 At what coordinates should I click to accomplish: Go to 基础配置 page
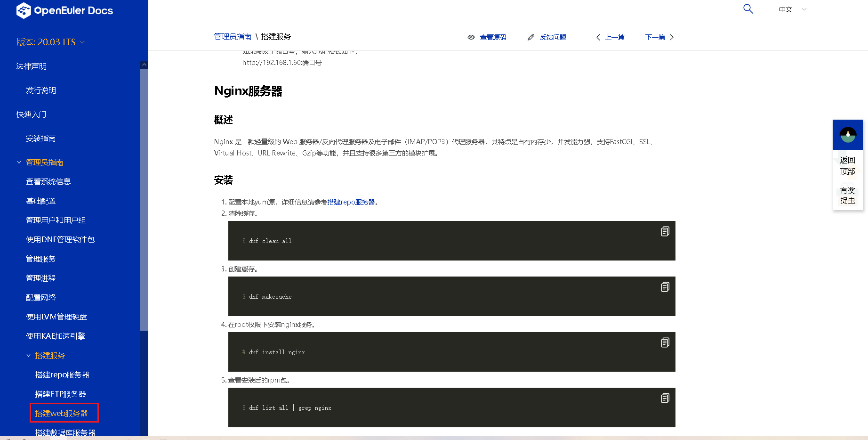pyautogui.click(x=41, y=201)
